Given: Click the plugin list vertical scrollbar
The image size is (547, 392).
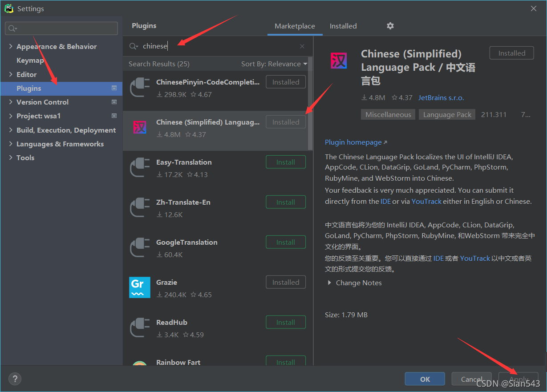Looking at the screenshot, I should (310, 104).
